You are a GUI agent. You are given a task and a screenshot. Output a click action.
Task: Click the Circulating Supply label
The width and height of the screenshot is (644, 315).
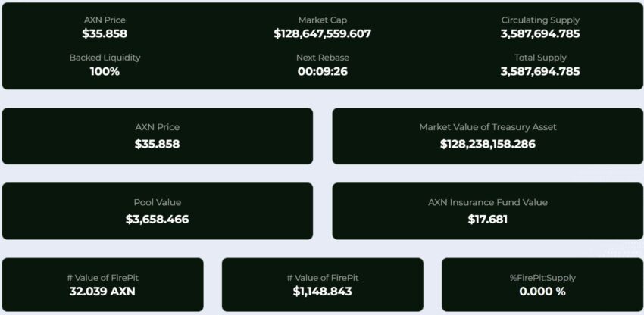(540, 20)
